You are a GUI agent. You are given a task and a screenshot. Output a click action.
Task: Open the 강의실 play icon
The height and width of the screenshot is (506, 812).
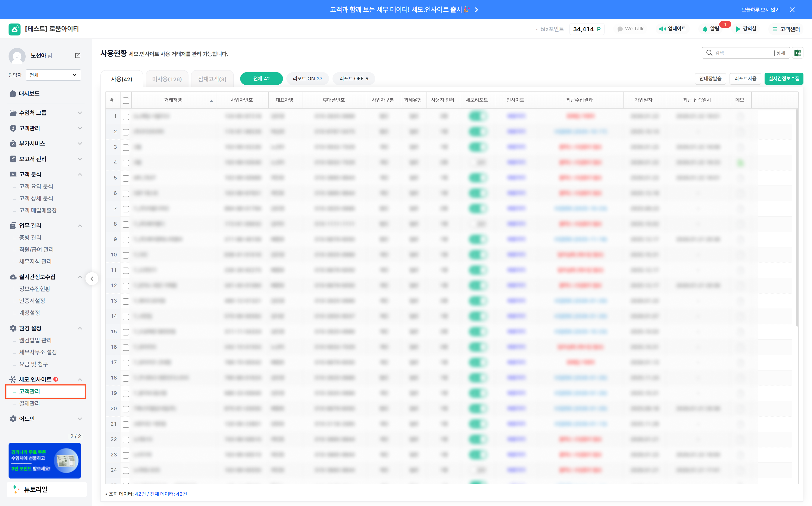(x=738, y=29)
